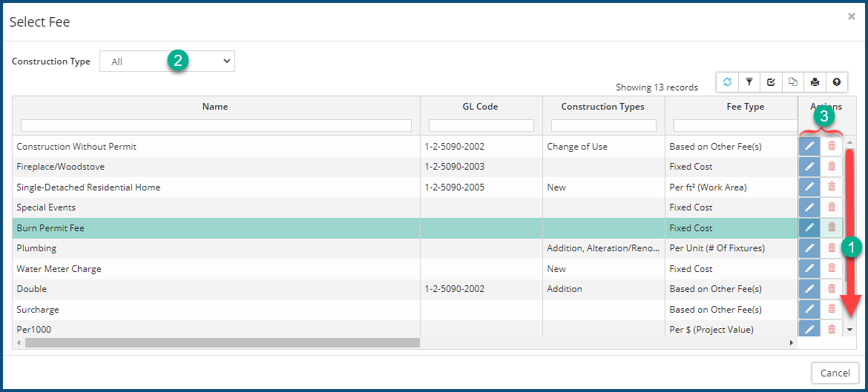Focus the Construction Types filter field

(x=603, y=125)
